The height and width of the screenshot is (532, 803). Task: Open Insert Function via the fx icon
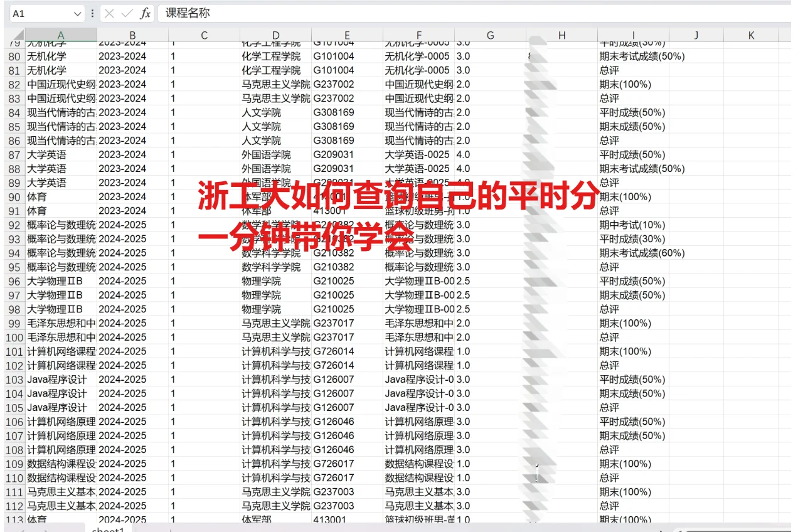(x=145, y=14)
